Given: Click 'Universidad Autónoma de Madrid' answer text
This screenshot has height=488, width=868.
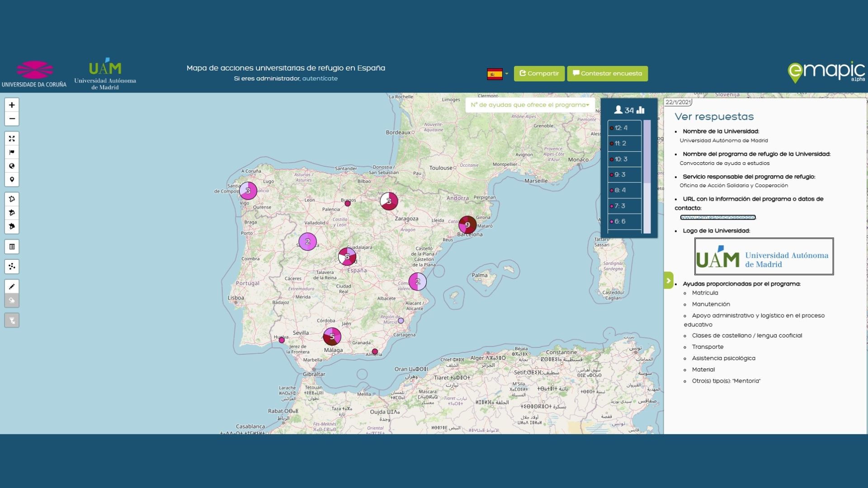Looking at the screenshot, I should tap(723, 141).
